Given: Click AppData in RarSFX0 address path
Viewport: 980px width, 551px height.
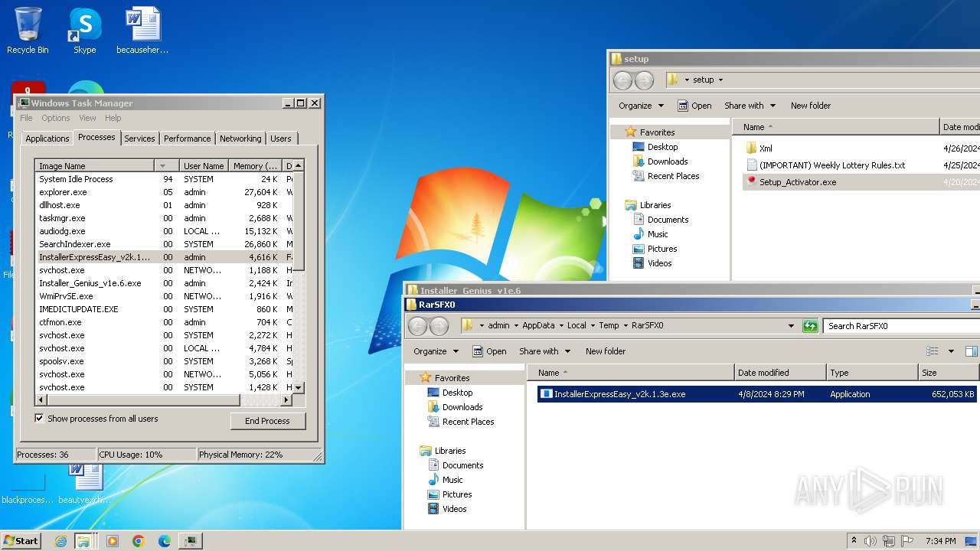Looking at the screenshot, I should pos(538,325).
